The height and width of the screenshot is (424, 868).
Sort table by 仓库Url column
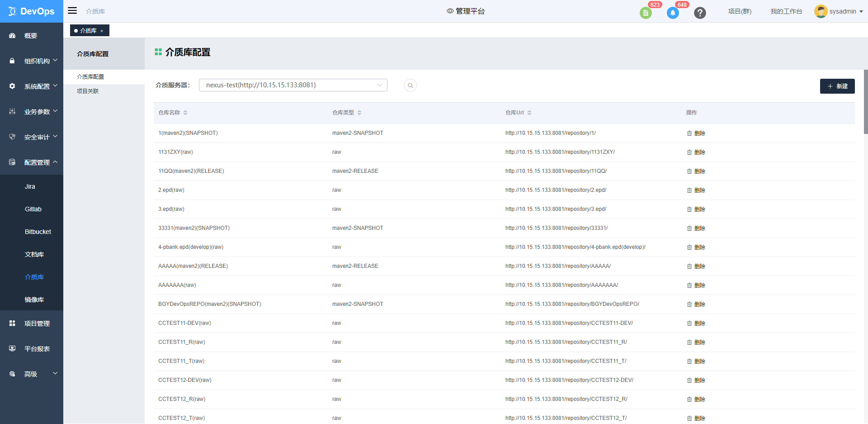pos(529,113)
